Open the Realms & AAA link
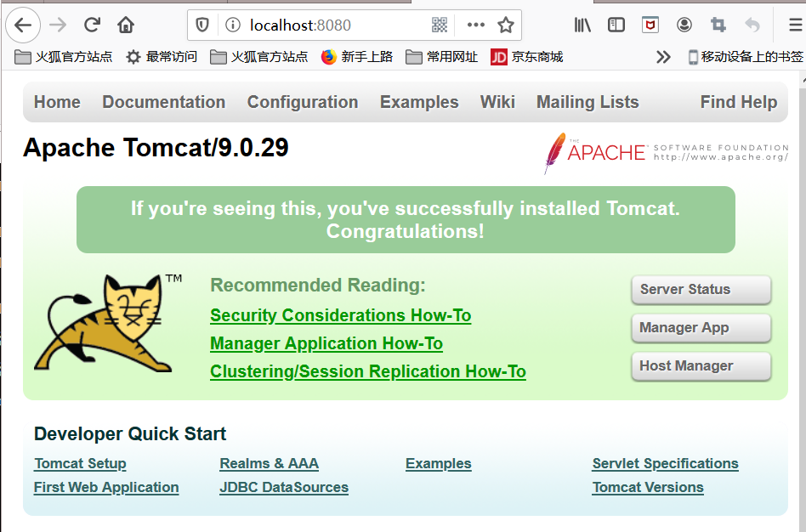This screenshot has height=532, width=806. point(269,464)
